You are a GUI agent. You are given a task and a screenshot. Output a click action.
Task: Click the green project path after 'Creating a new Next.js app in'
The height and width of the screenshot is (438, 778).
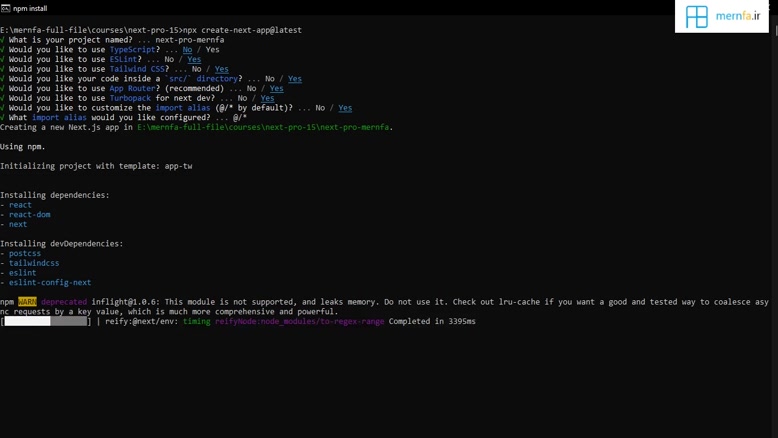(263, 127)
